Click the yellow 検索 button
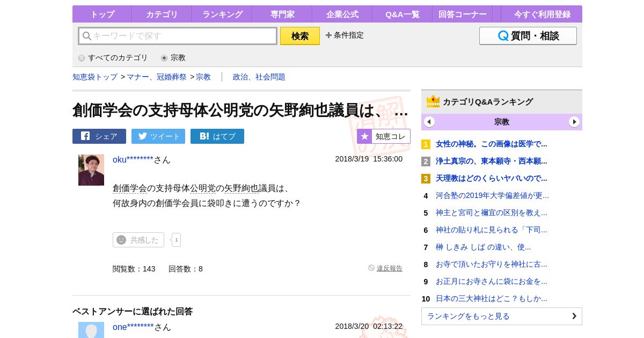This screenshot has height=338, width=644. point(300,36)
